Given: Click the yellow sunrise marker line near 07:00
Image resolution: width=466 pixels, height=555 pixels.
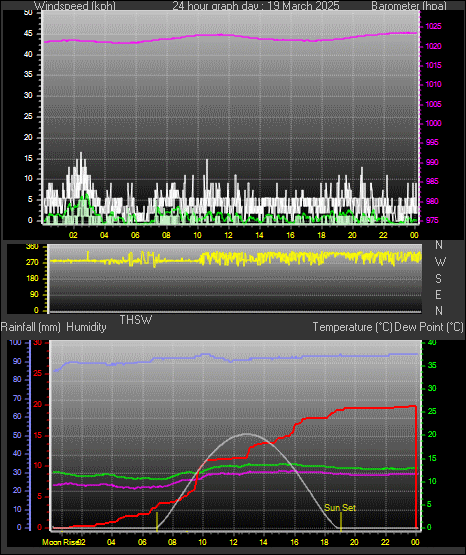Looking at the screenshot, I should click(x=157, y=522).
